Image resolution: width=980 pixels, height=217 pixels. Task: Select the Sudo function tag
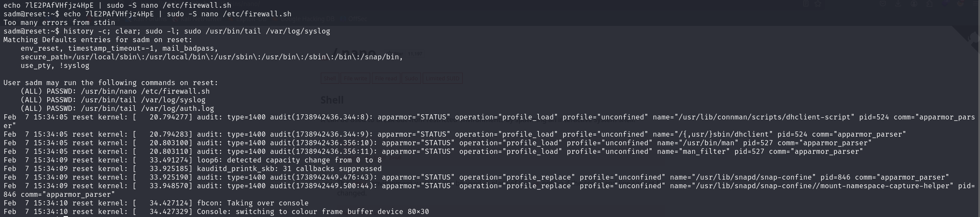411,79
